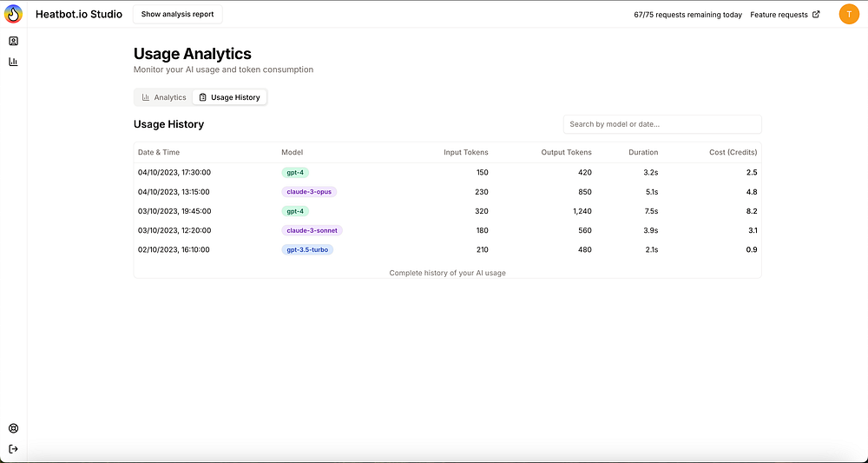Screen dimensions: 868x463
Task: Click the 8.2 cost value
Action: click(752, 211)
